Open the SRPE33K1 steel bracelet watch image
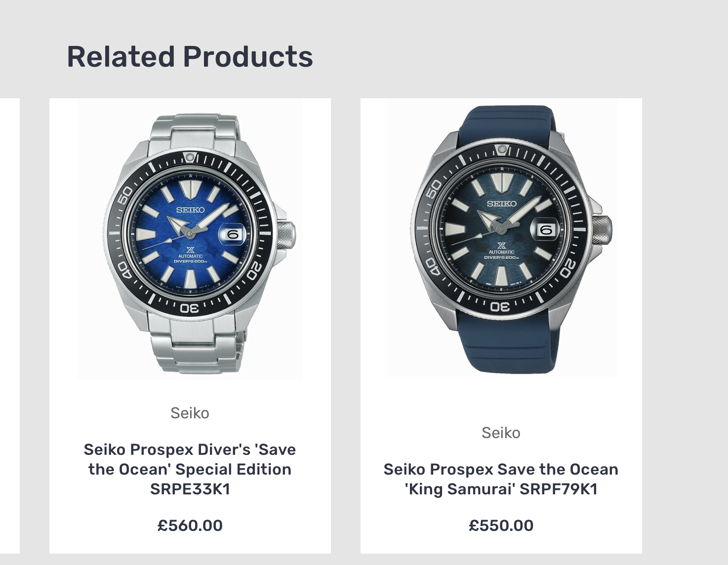The width and height of the screenshot is (728, 565). point(190,239)
